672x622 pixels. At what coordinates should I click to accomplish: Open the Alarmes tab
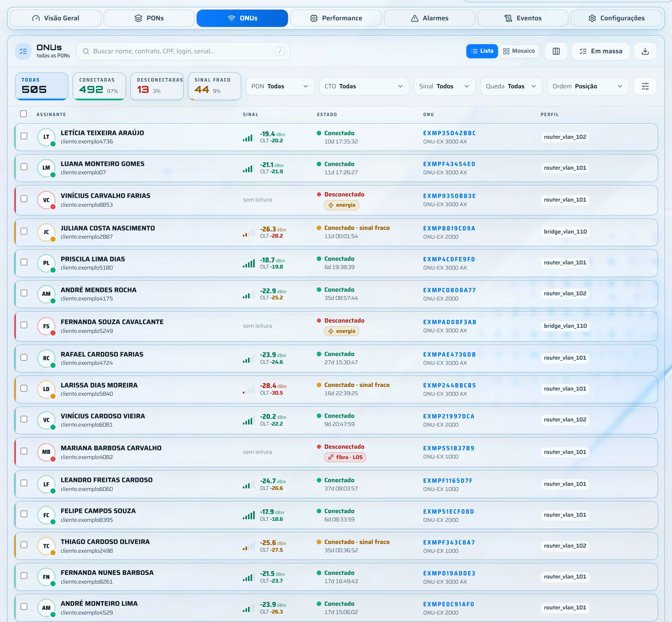pos(429,18)
